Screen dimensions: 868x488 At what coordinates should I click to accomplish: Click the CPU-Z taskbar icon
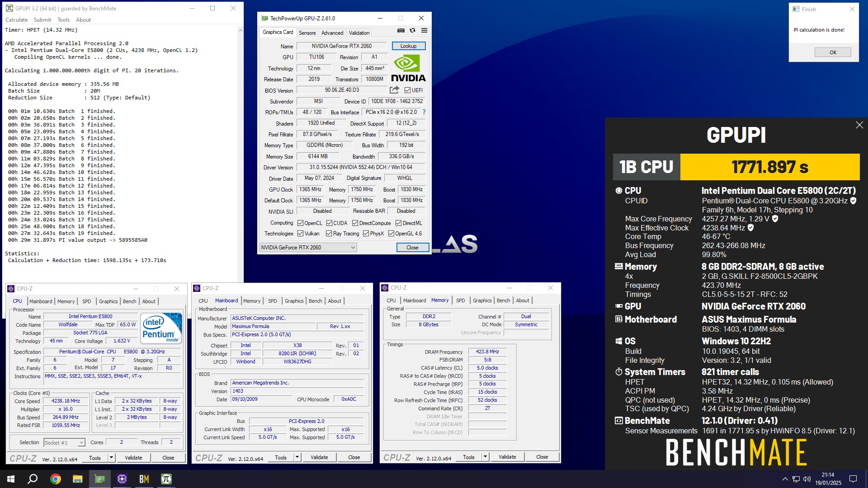122,479
